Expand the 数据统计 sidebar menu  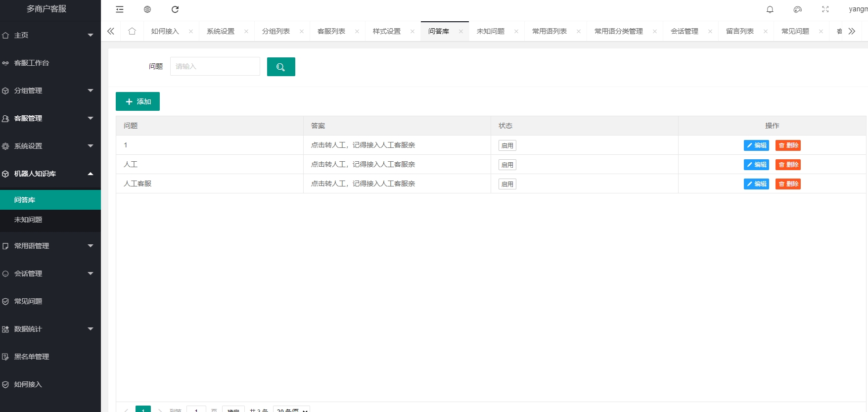pos(50,329)
